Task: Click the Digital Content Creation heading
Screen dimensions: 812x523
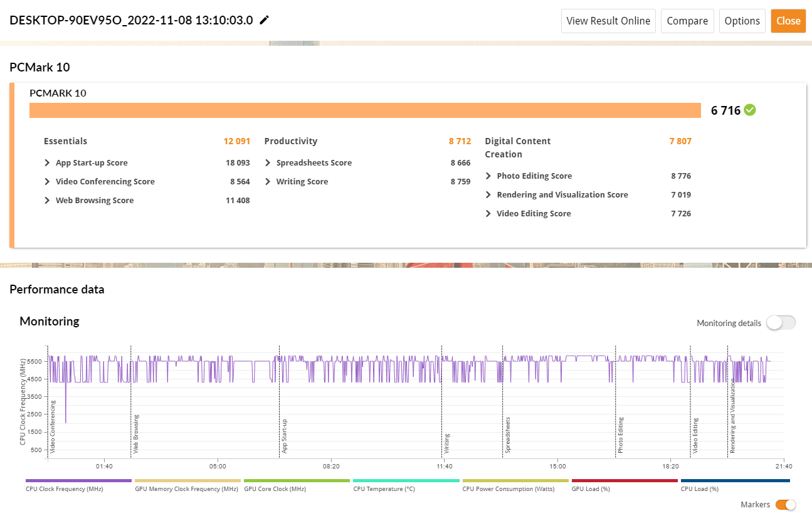Action: click(x=518, y=147)
